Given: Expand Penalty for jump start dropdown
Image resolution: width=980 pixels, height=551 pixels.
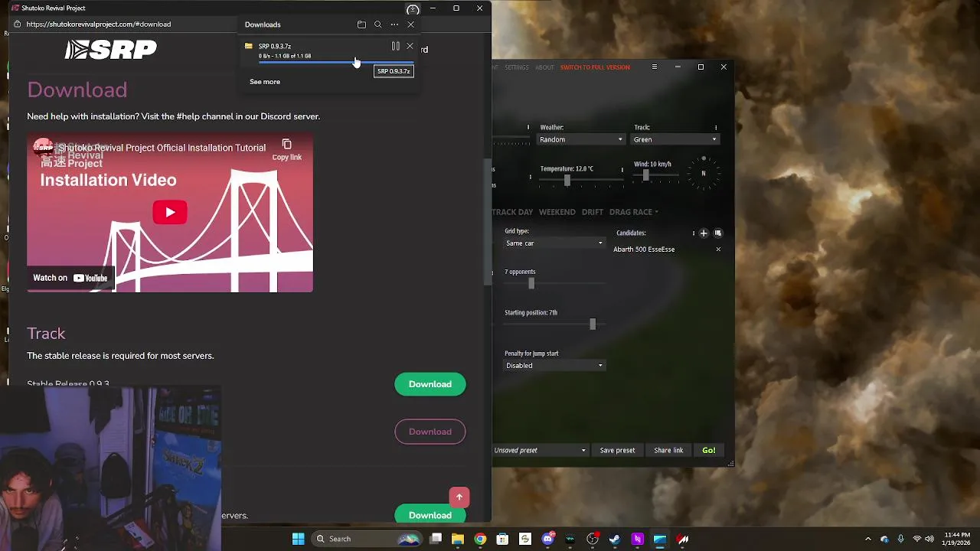Looking at the screenshot, I should click(x=554, y=366).
